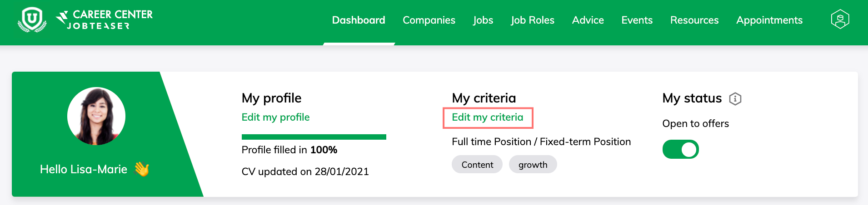The image size is (868, 205).
Task: Go to the Events page
Action: 637,20
